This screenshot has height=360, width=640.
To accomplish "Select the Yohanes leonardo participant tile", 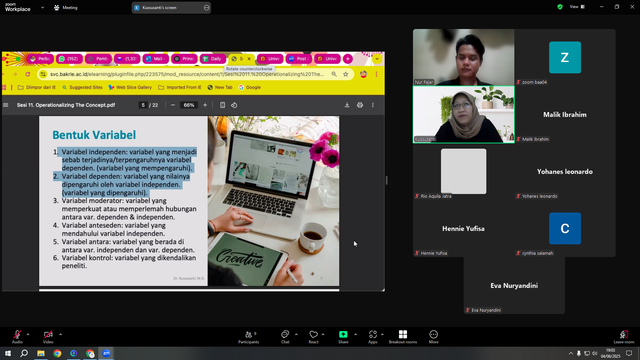I will coord(565,171).
